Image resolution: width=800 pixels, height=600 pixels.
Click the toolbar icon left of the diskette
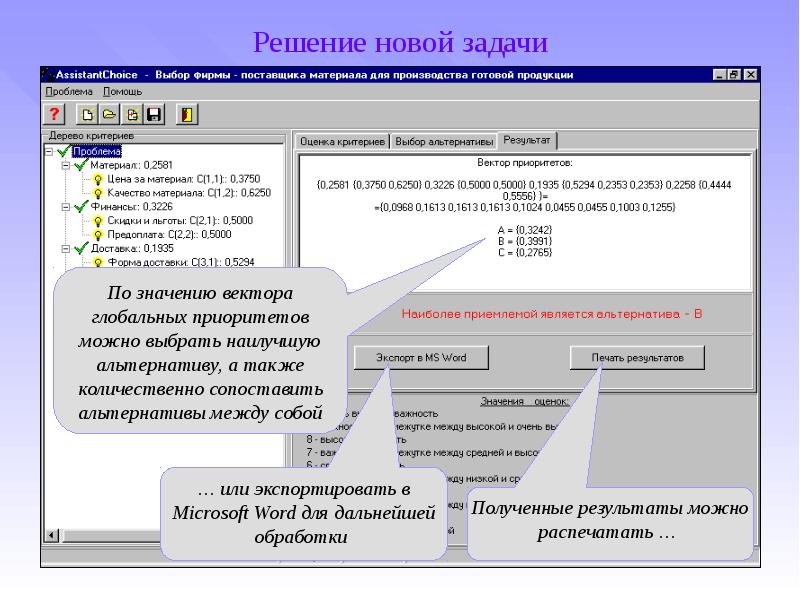pyautogui.click(x=132, y=114)
